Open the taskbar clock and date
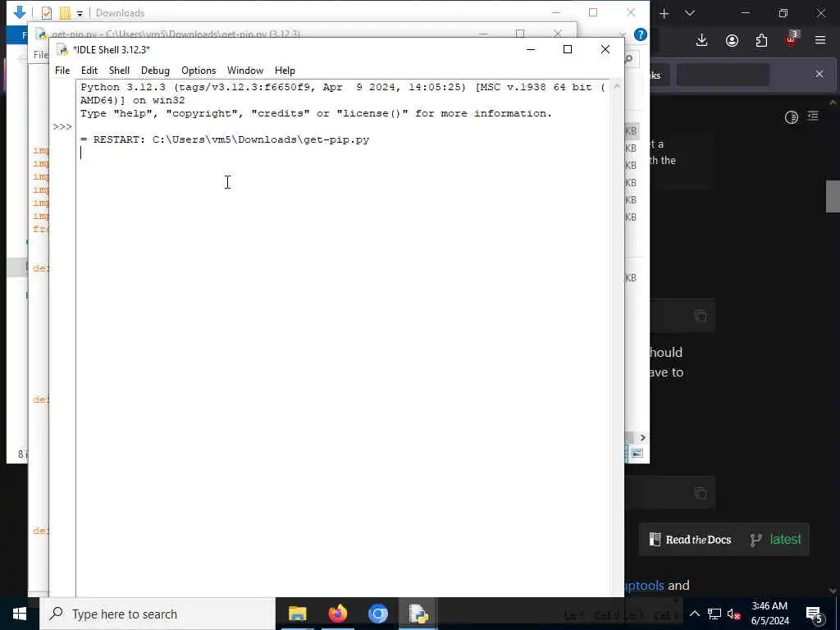Screen dimensions: 840x630 [x=769, y=614]
